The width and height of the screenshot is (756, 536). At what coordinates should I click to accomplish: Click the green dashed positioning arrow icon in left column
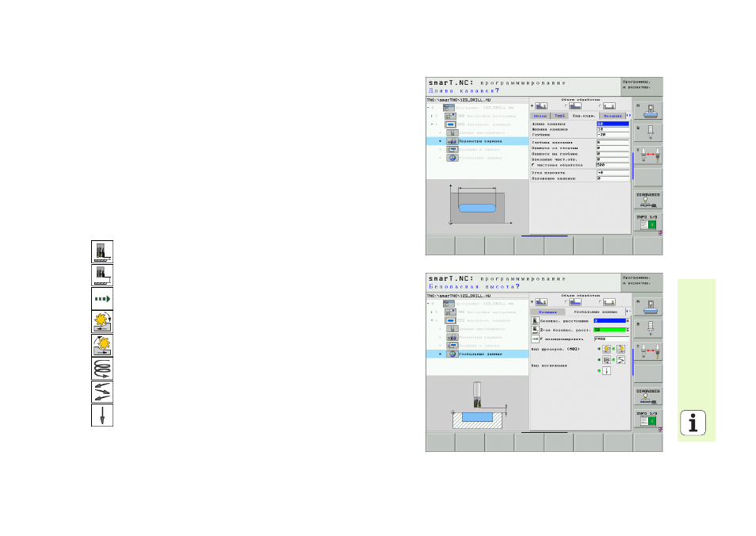pyautogui.click(x=102, y=299)
